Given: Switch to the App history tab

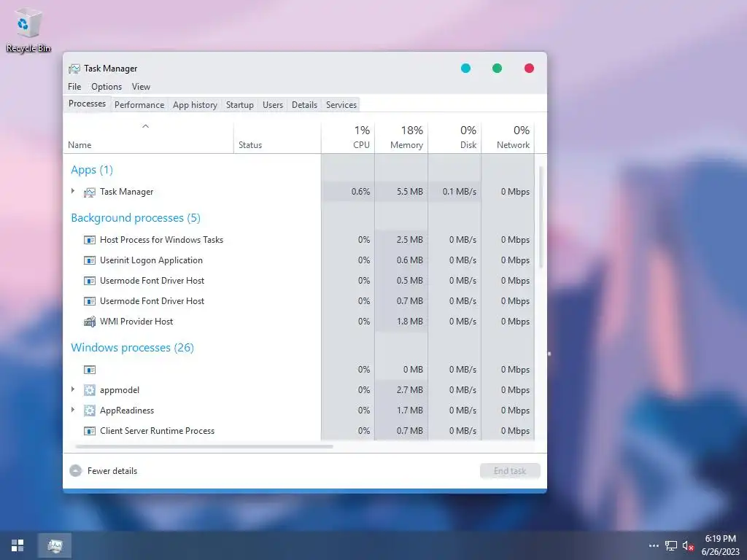Looking at the screenshot, I should pos(195,105).
